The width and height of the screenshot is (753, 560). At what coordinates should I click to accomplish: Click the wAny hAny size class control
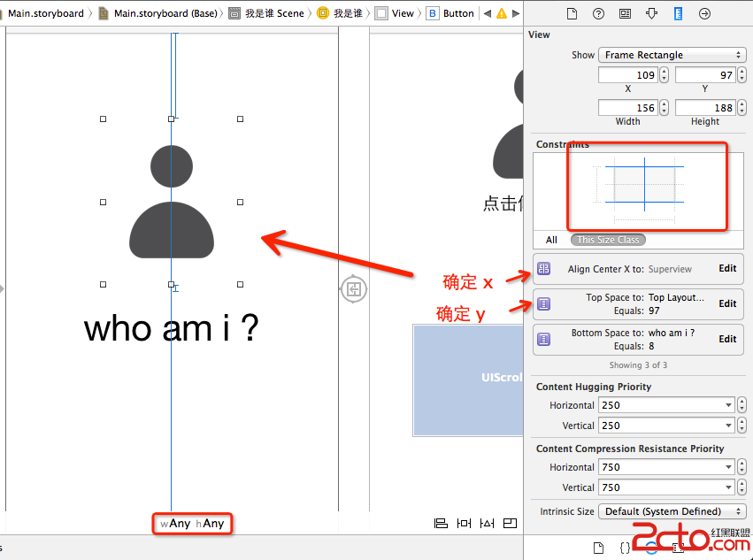pyautogui.click(x=192, y=524)
